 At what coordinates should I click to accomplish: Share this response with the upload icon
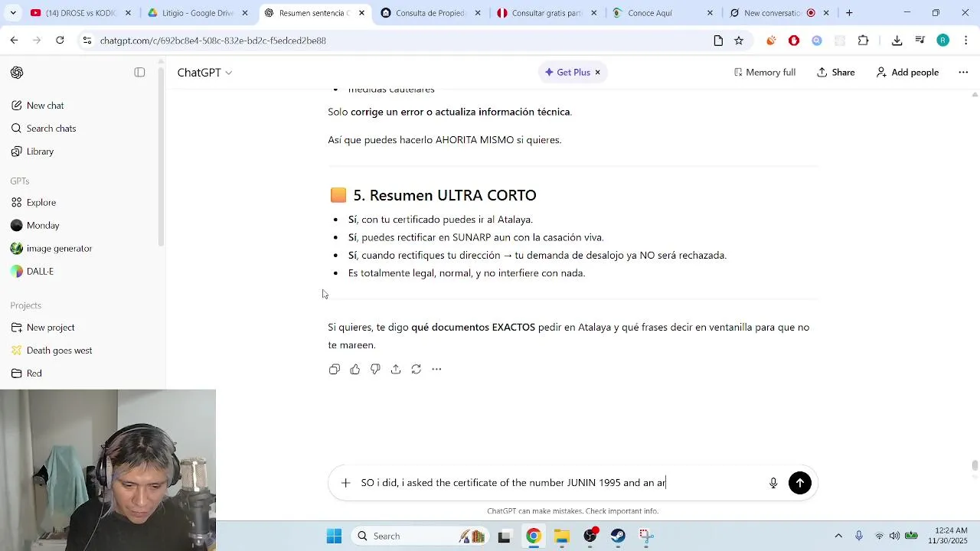pyautogui.click(x=396, y=370)
